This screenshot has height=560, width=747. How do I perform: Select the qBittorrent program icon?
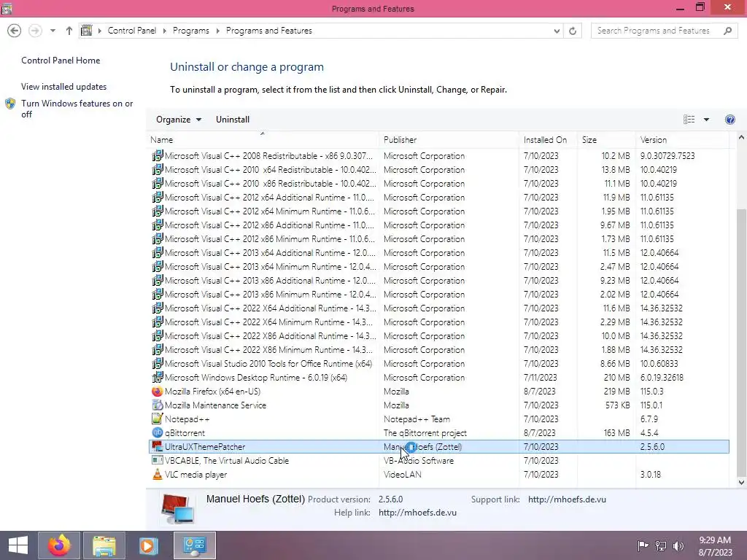158,433
